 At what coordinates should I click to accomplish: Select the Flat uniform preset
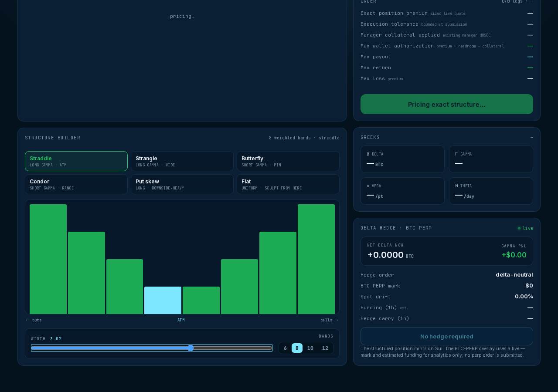[288, 184]
